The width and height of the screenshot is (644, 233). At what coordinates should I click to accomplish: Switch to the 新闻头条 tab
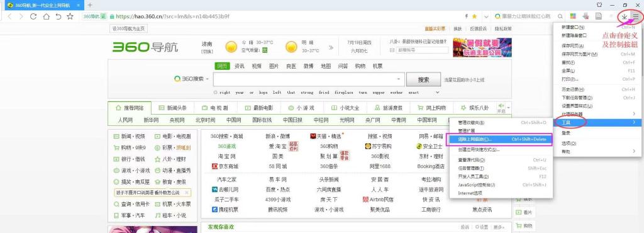coord(172,108)
